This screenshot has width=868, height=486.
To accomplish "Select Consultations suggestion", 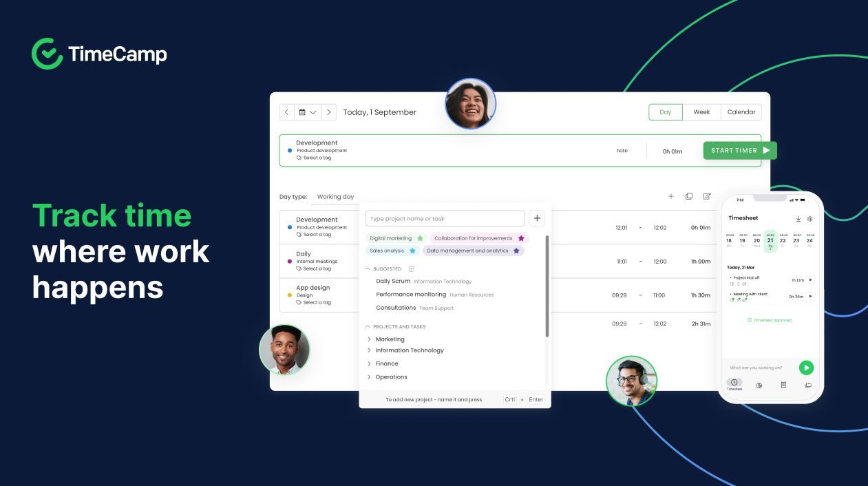I will [415, 308].
